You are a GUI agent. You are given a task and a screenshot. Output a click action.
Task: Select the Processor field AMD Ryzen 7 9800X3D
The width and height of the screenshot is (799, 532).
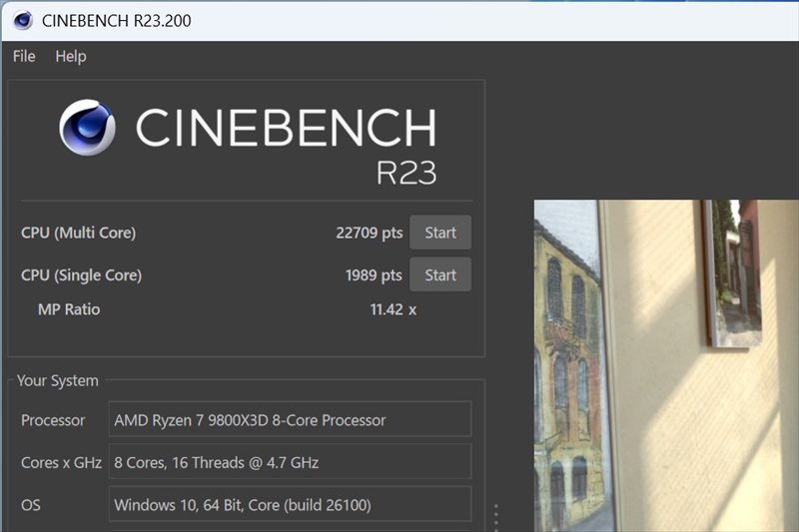pos(290,419)
